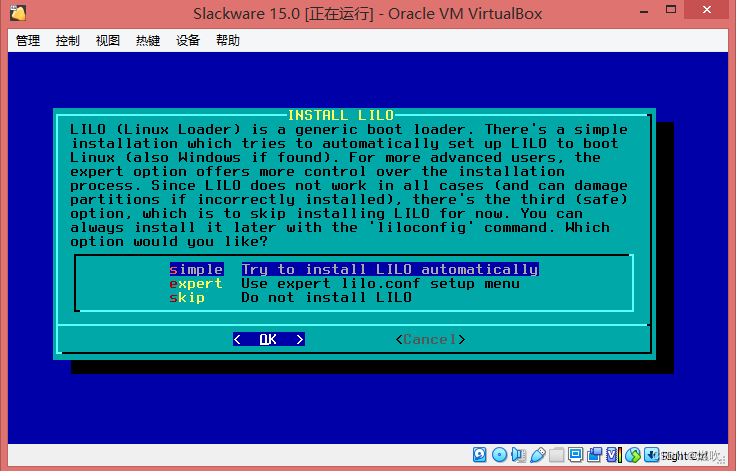The height and width of the screenshot is (471, 736).
Task: Confirm with the OK button
Action: pos(268,339)
